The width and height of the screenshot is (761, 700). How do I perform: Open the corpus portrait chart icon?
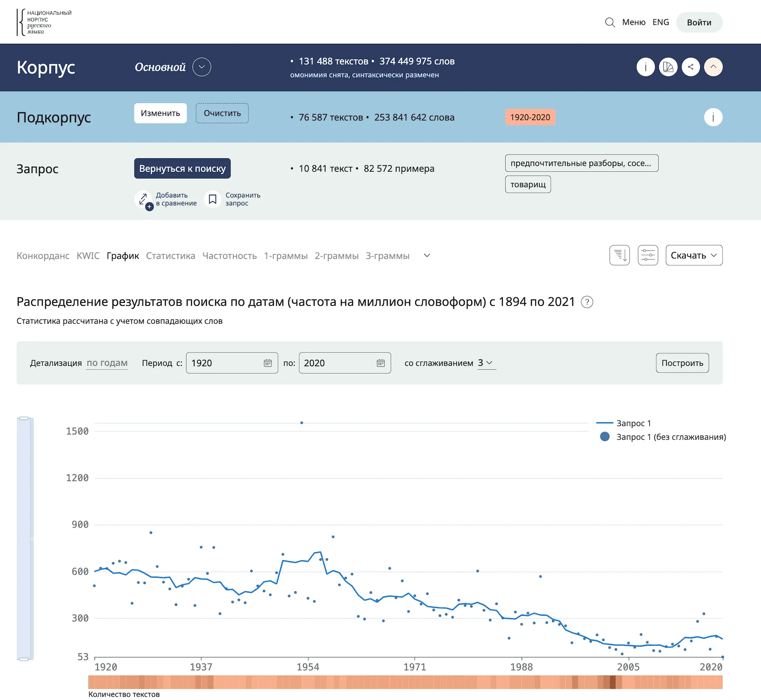(668, 67)
